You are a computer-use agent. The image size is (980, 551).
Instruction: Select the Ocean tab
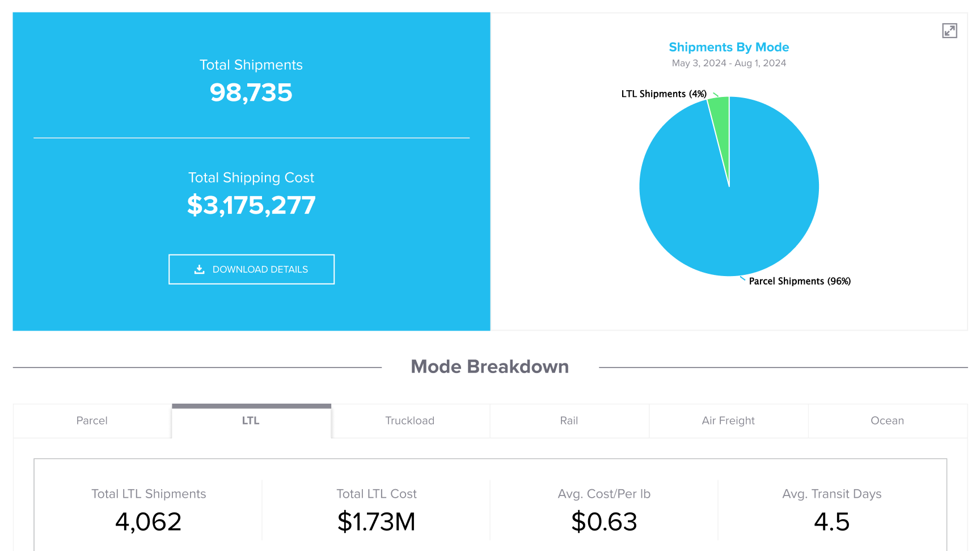888,421
